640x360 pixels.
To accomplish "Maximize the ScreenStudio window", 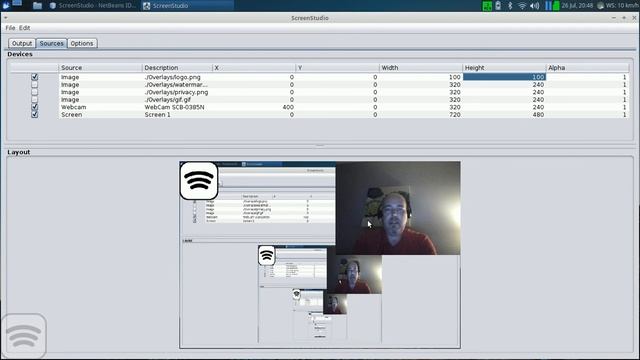I will tap(624, 18).
